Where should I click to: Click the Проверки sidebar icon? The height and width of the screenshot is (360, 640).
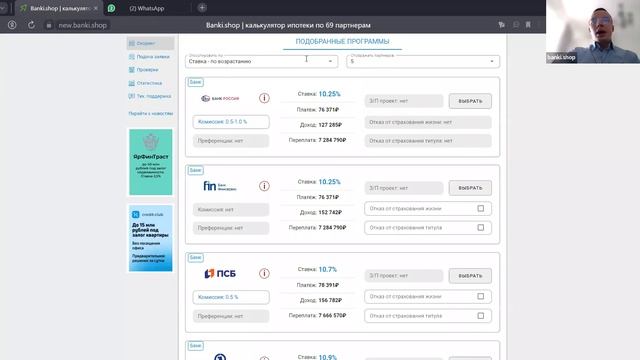131,70
